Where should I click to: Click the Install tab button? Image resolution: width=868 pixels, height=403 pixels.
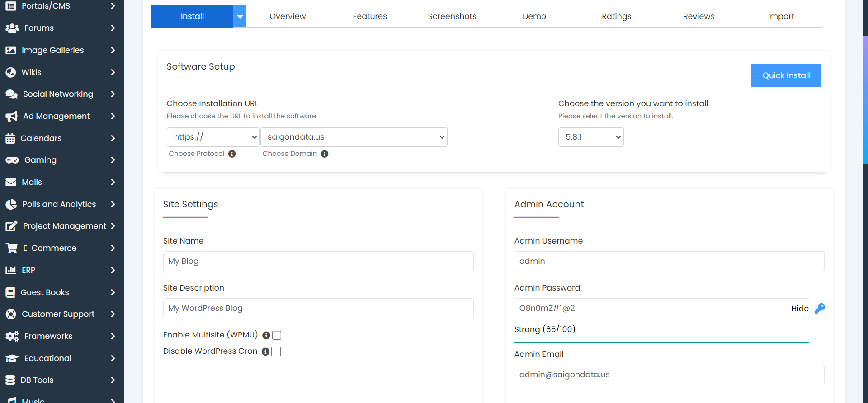[192, 16]
